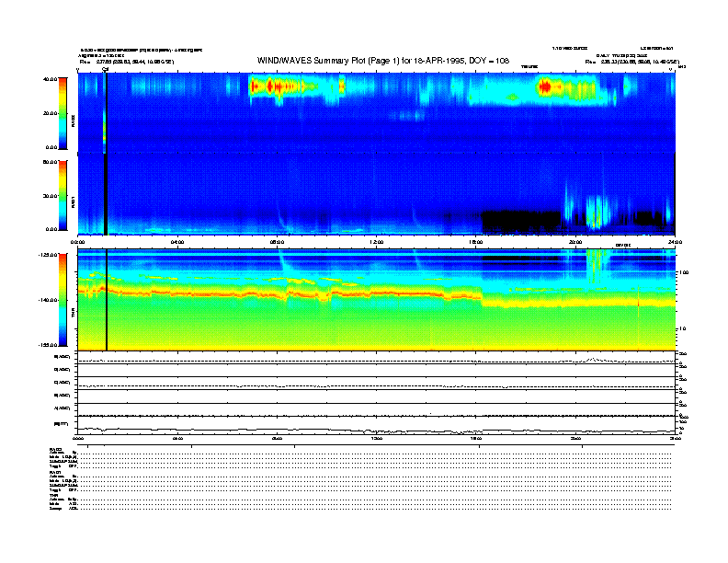The image size is (728, 563).
Task: Click the vertical RAD1 axis label
Action: pyautogui.click(x=73, y=201)
